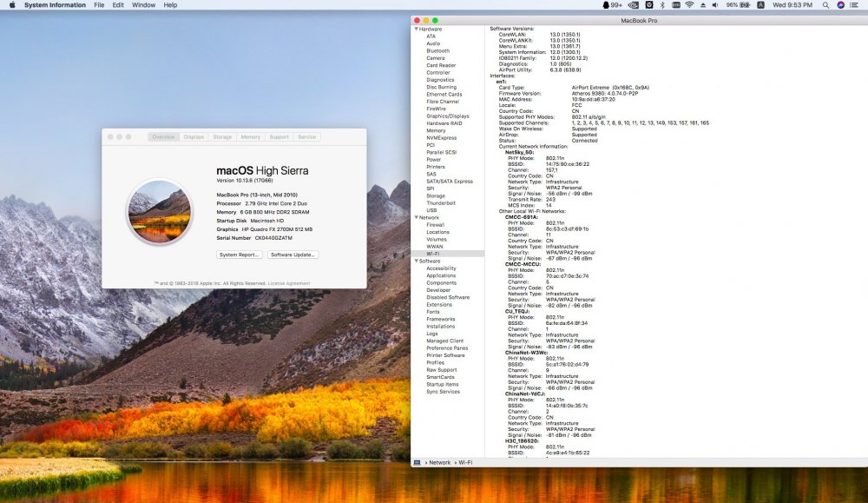Open the License Agreement link
The height and width of the screenshot is (503, 868).
tap(289, 283)
